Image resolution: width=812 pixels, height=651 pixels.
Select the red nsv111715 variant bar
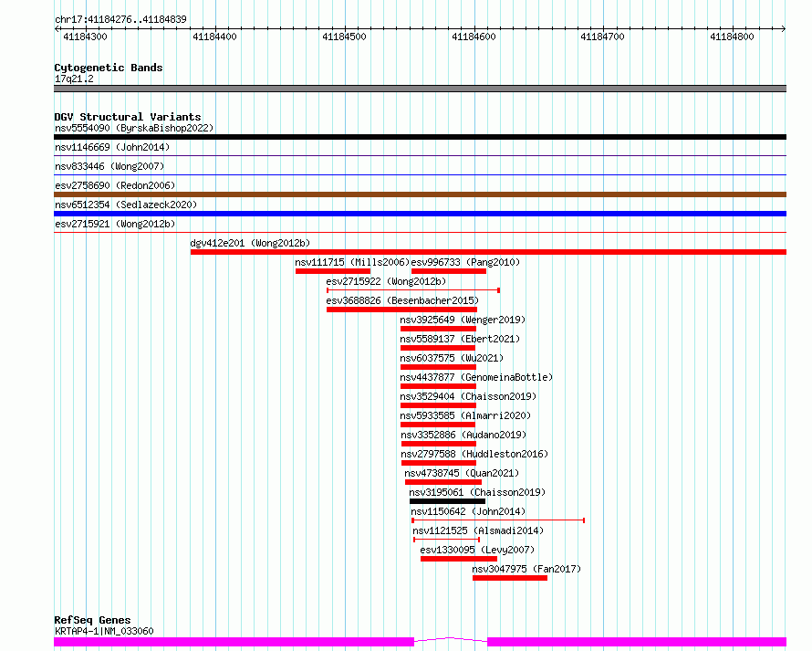point(333,271)
